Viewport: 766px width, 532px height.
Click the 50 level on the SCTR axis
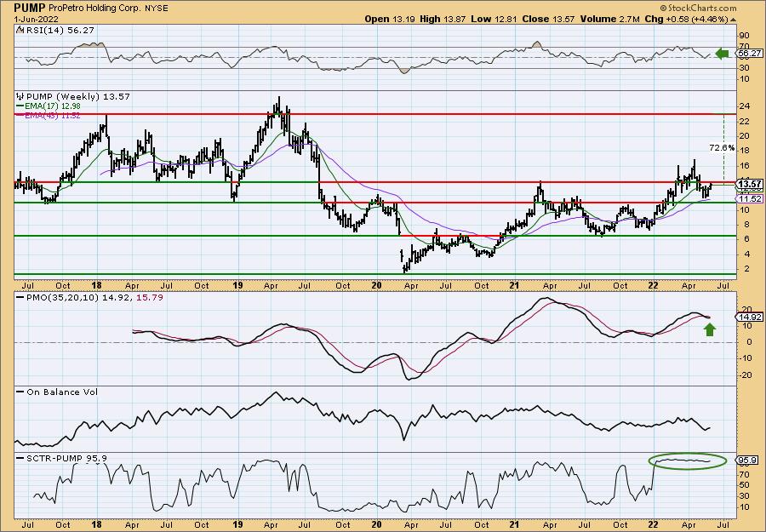[745, 484]
